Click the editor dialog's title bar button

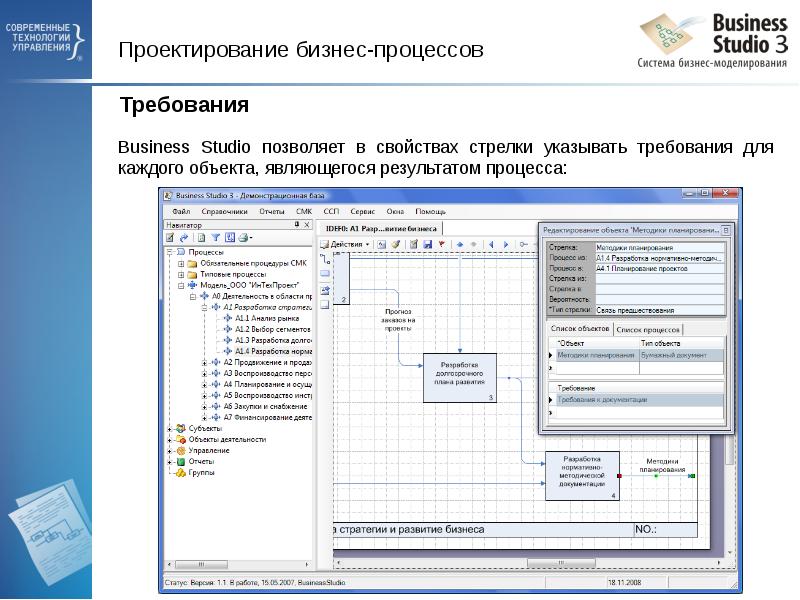(726, 230)
